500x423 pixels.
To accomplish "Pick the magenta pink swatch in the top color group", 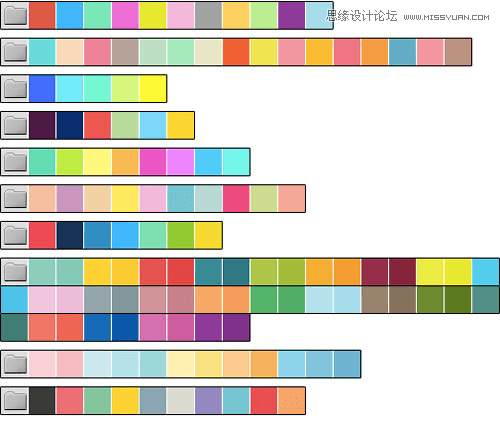I will (125, 16).
